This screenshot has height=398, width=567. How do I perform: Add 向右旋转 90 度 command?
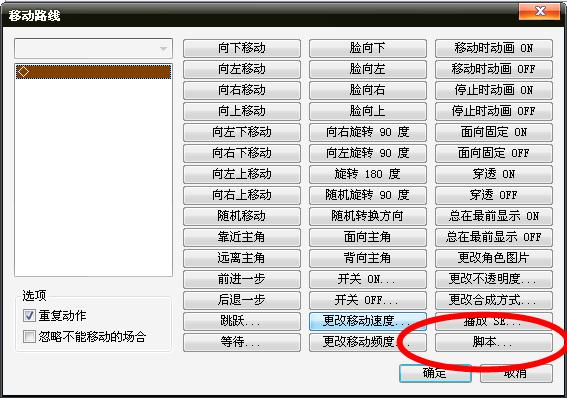(368, 132)
